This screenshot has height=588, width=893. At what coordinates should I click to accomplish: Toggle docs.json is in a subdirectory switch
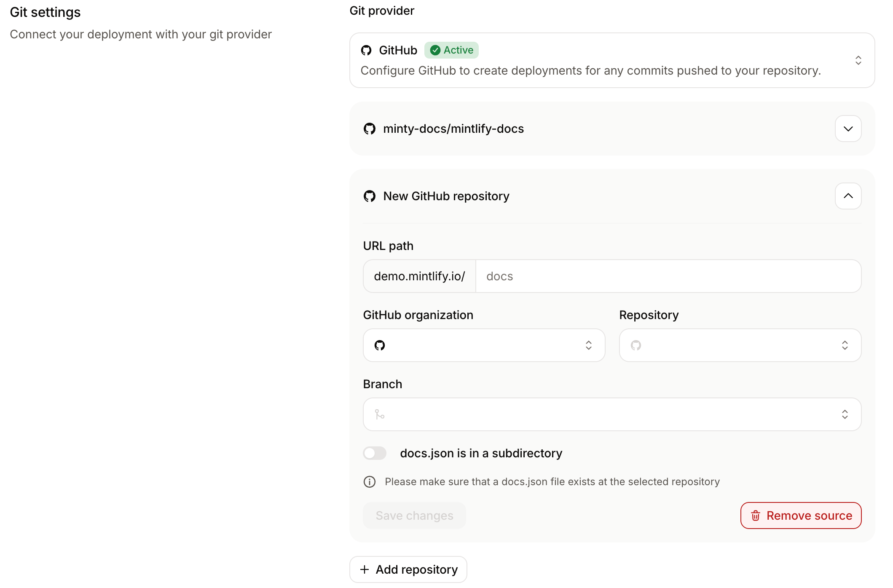pos(375,453)
